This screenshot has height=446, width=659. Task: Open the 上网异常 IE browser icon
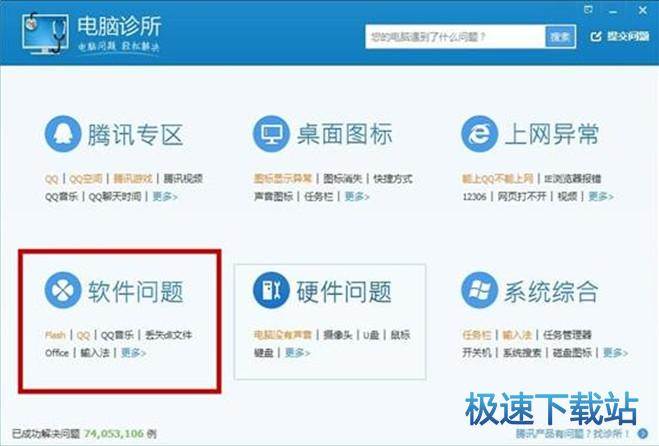(x=479, y=134)
